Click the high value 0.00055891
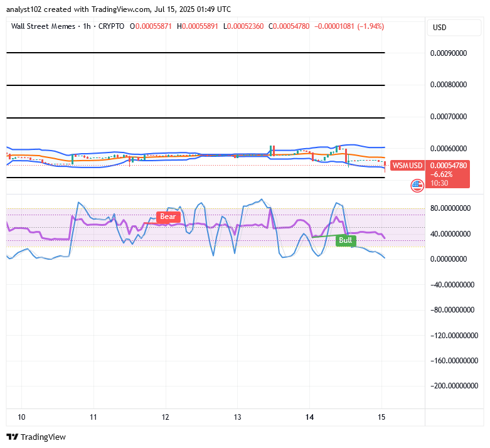Viewport: 490px width, 448px height. click(x=200, y=26)
